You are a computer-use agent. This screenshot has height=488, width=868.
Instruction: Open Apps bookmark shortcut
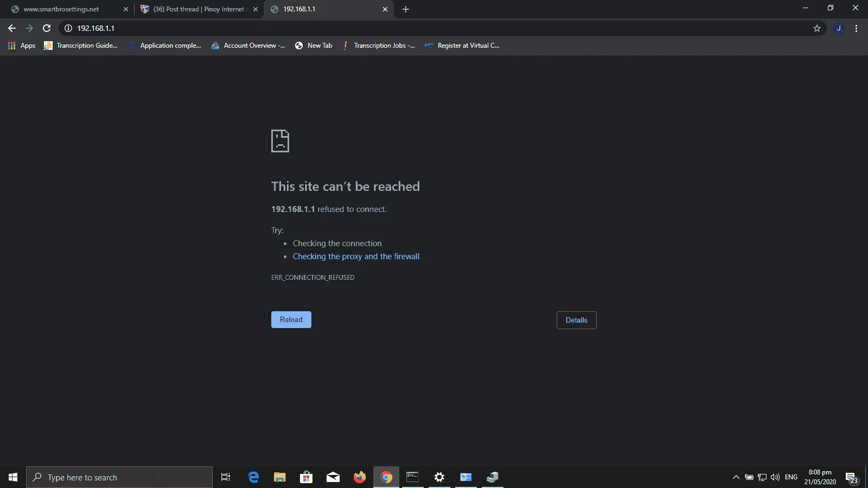pos(22,46)
